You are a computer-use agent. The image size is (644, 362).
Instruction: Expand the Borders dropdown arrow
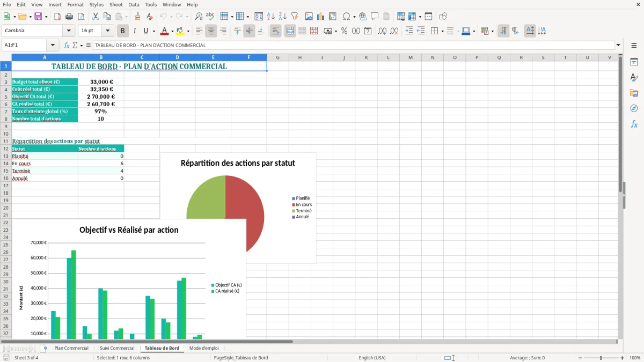coord(442,31)
